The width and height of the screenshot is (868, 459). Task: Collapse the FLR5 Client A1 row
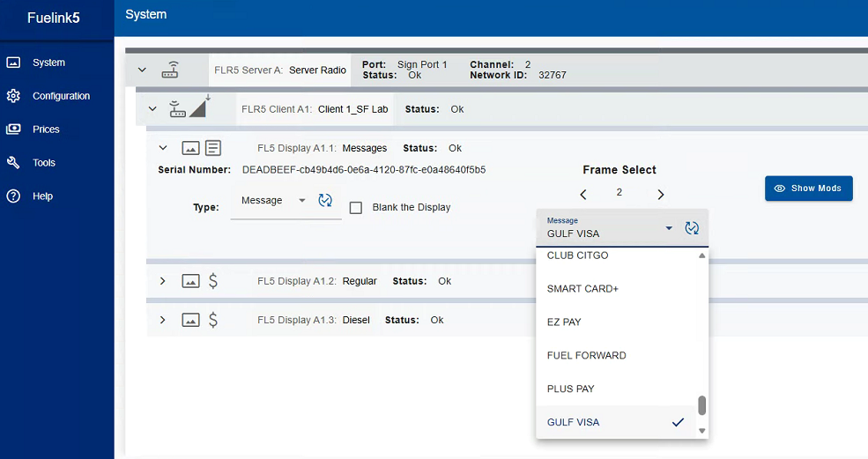click(x=152, y=109)
